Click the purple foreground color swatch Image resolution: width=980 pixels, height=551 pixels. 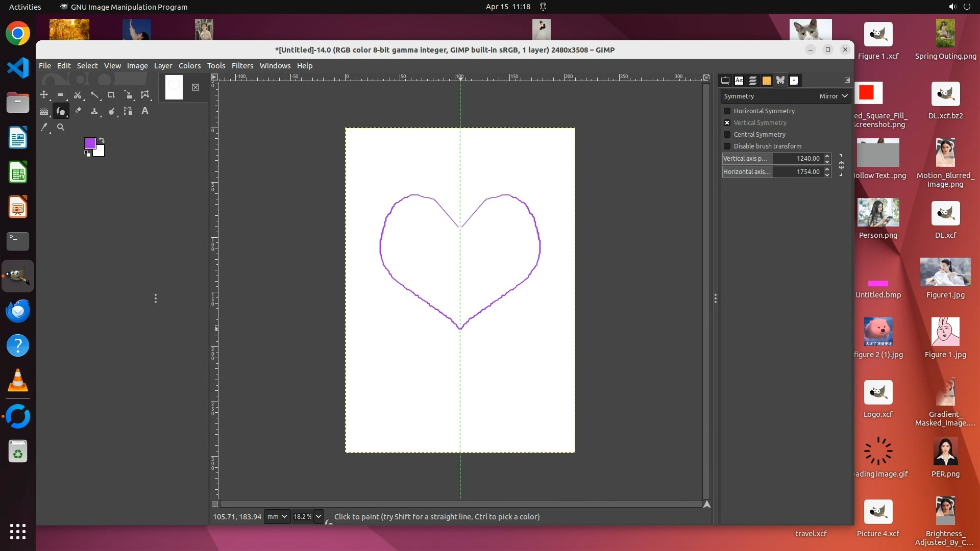point(90,143)
